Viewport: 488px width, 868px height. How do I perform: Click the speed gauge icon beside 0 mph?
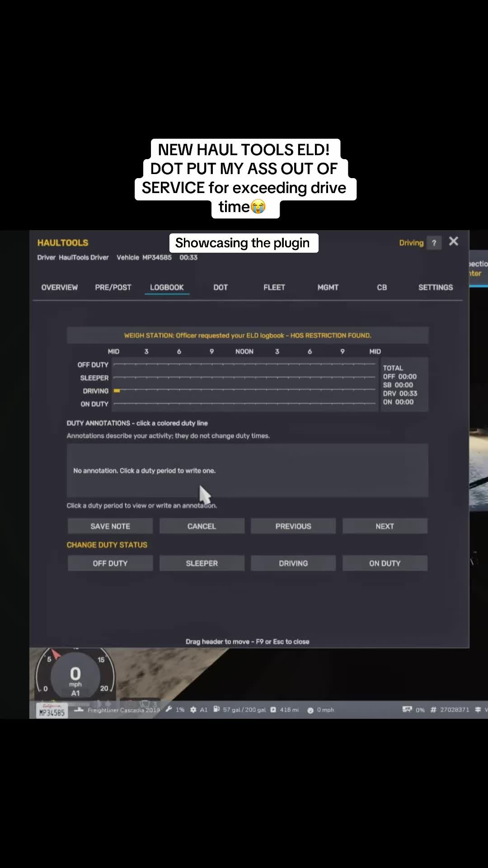pos(310,710)
